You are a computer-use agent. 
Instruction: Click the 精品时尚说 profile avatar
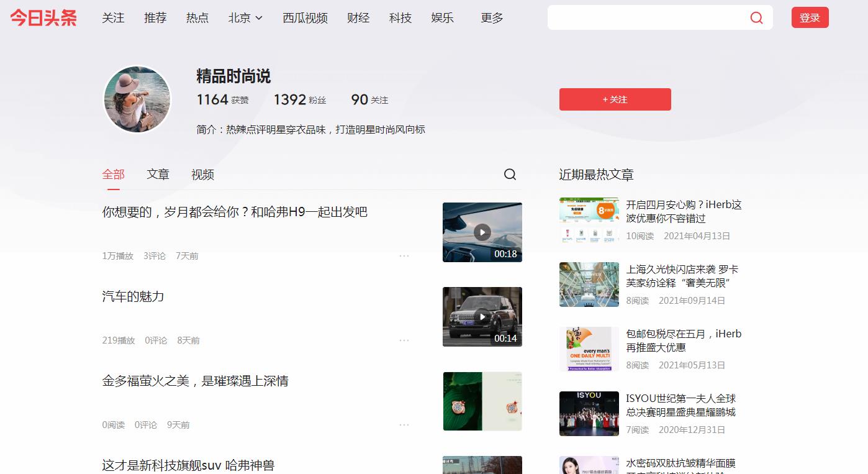(137, 99)
